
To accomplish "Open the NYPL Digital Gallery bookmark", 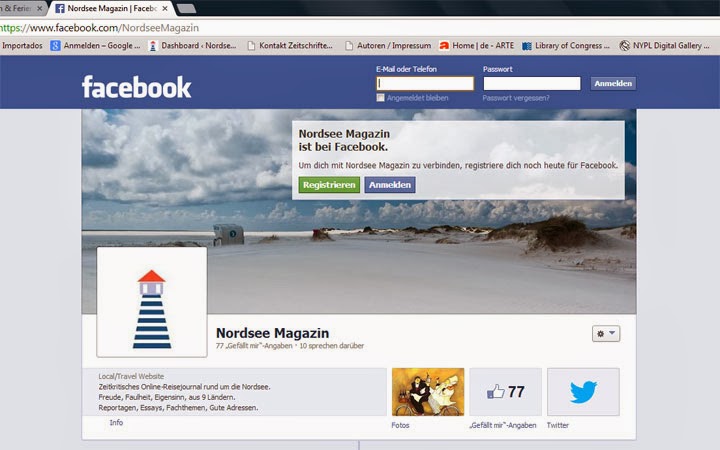I will coord(664,45).
